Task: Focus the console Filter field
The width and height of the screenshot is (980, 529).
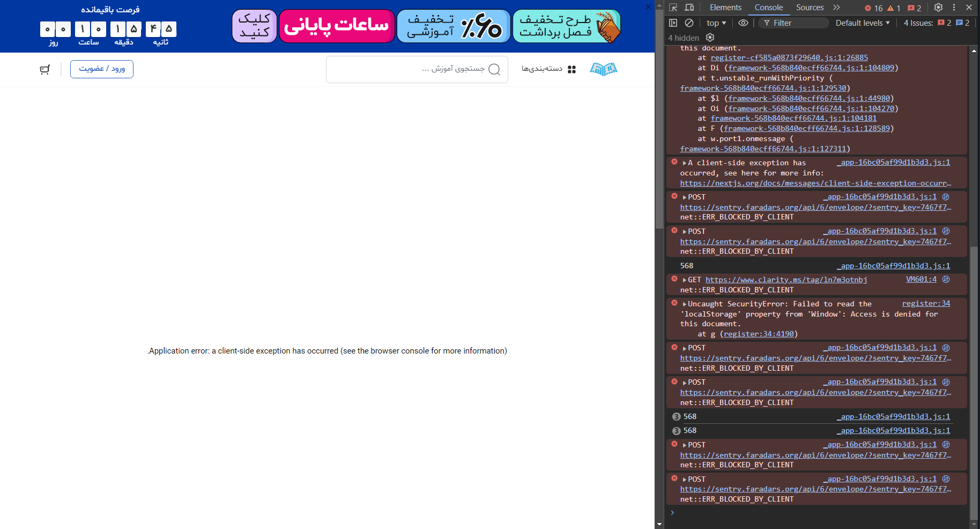Action: [793, 23]
